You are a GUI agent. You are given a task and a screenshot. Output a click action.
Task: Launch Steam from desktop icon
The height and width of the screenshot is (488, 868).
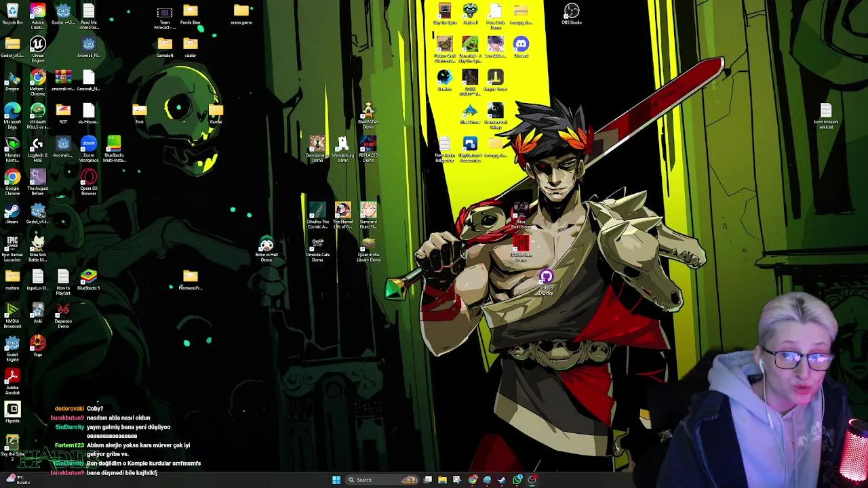tap(12, 213)
